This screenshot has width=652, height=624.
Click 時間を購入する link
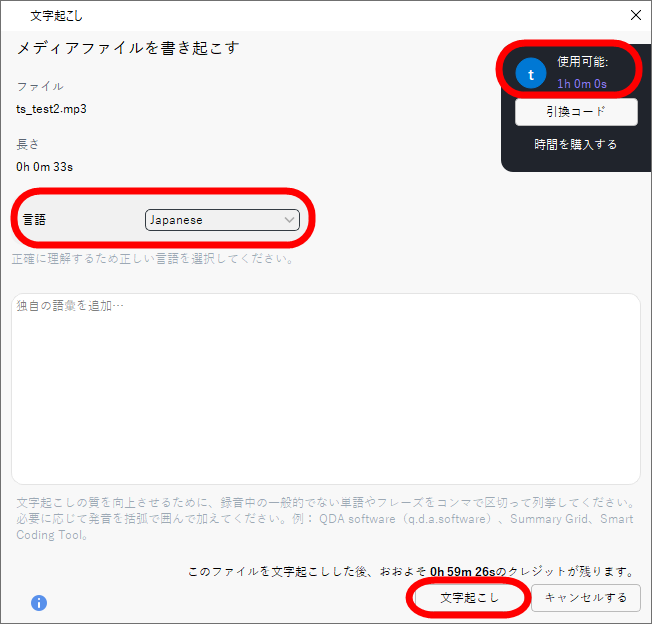(x=575, y=144)
